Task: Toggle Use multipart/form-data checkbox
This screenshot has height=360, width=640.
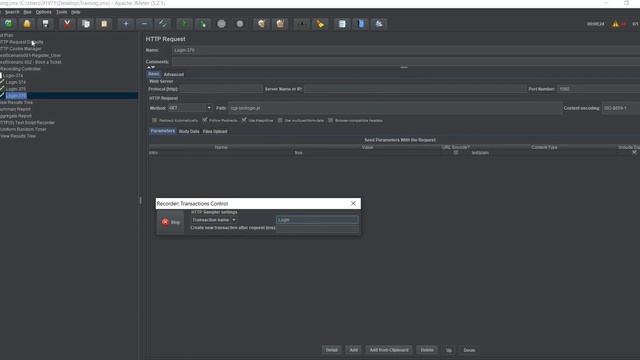Action: 280,120
